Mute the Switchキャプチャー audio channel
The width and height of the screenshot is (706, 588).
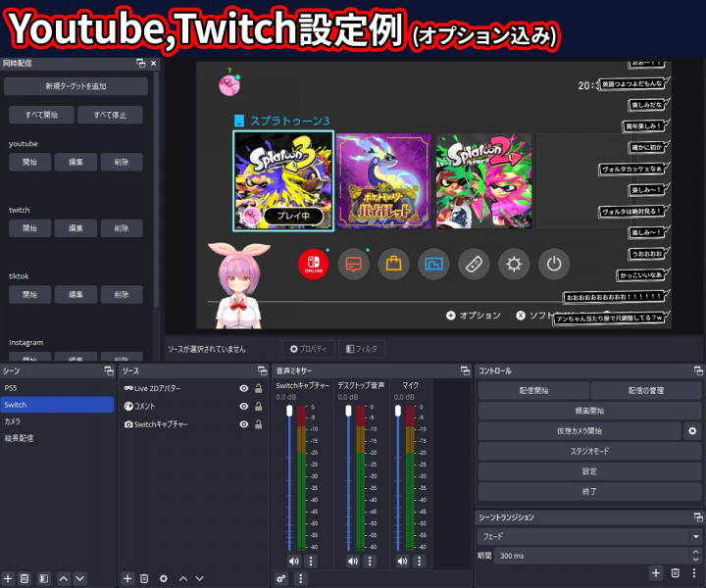pyautogui.click(x=294, y=561)
